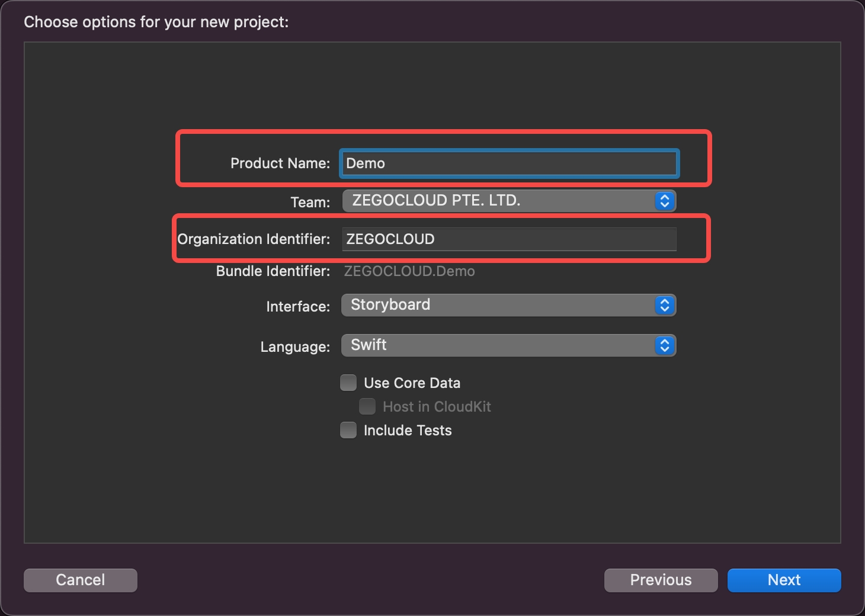
Task: Click the Interface selector's up-down arrow icon
Action: [664, 305]
